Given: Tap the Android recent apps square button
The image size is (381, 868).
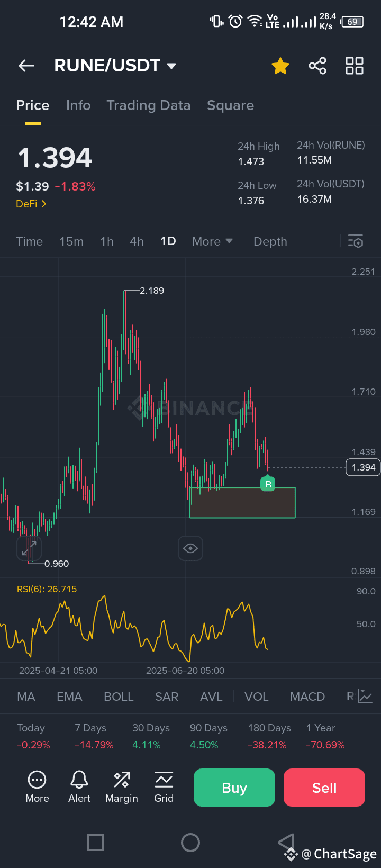Looking at the screenshot, I should (x=95, y=842).
